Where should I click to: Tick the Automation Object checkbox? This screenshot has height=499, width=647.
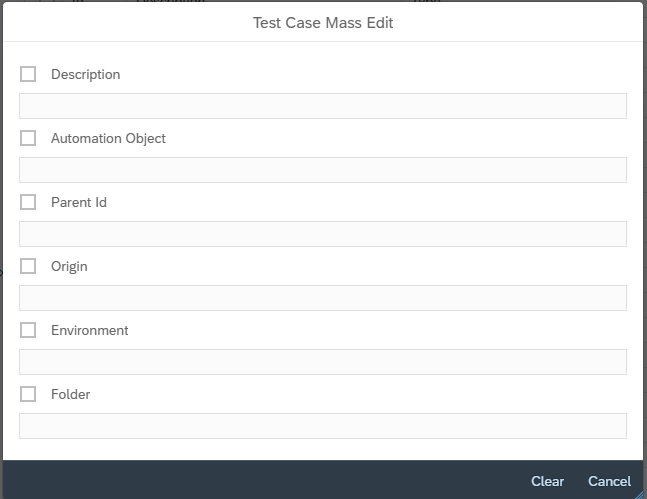click(x=28, y=138)
